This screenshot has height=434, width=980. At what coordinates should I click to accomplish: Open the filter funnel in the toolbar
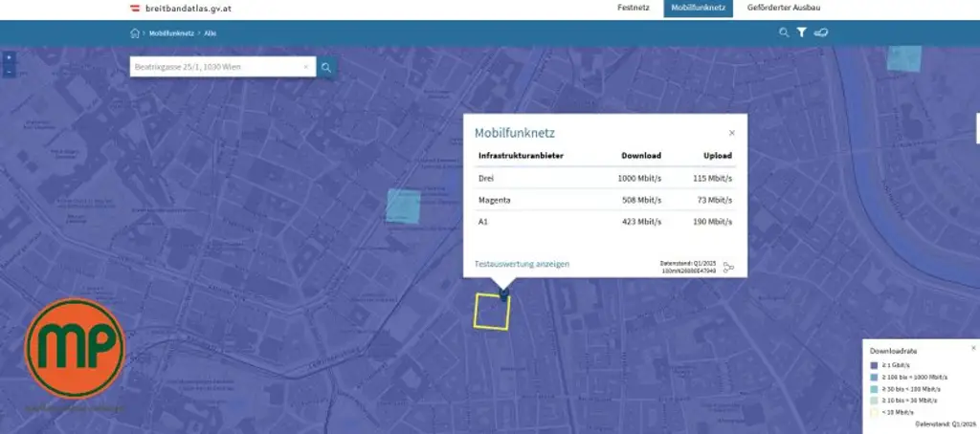click(802, 33)
